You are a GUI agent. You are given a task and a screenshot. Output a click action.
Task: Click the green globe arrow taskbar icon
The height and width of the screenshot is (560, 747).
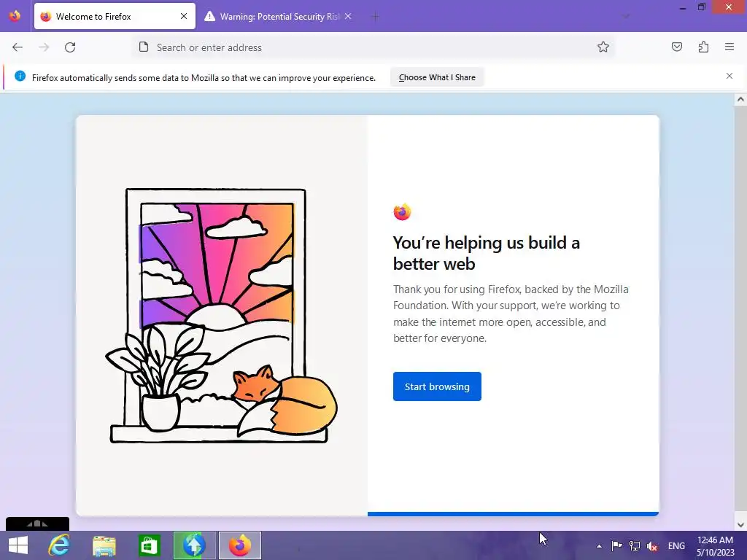pyautogui.click(x=194, y=545)
